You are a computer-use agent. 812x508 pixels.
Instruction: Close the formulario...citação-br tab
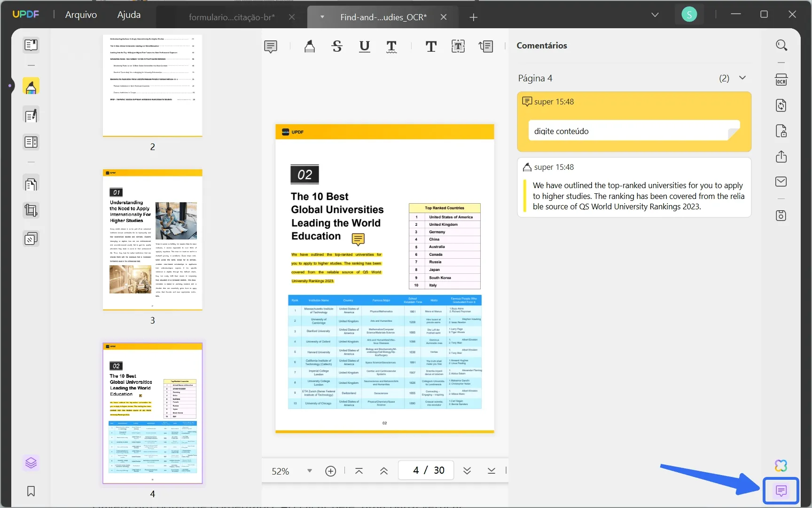(x=292, y=17)
